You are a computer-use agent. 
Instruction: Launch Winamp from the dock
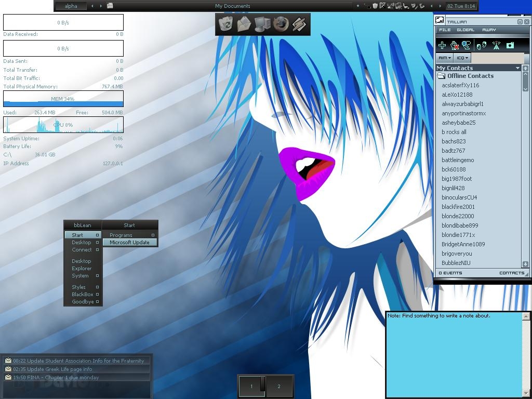pyautogui.click(x=299, y=24)
